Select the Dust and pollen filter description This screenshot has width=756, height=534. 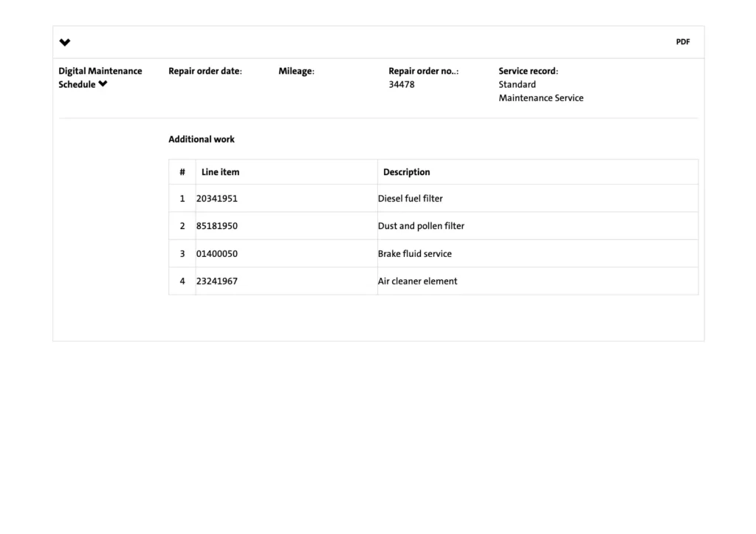point(421,226)
